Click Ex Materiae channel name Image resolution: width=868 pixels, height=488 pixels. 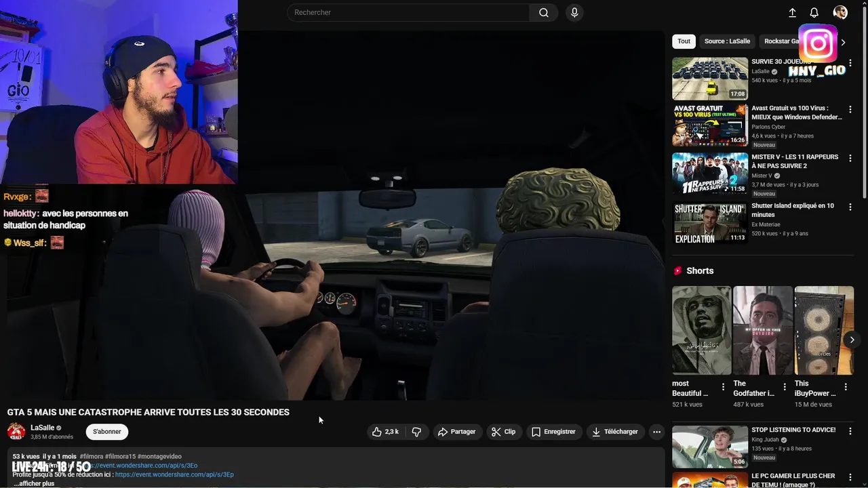[766, 224]
